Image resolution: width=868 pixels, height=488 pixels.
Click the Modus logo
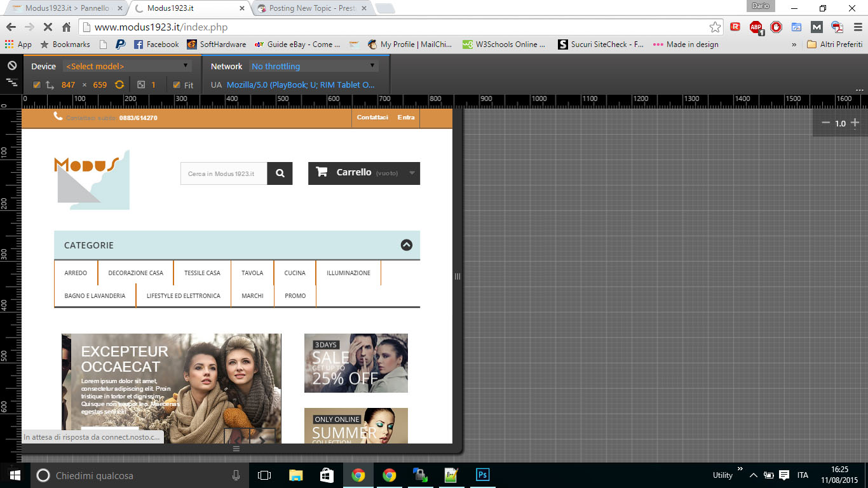coord(92,180)
